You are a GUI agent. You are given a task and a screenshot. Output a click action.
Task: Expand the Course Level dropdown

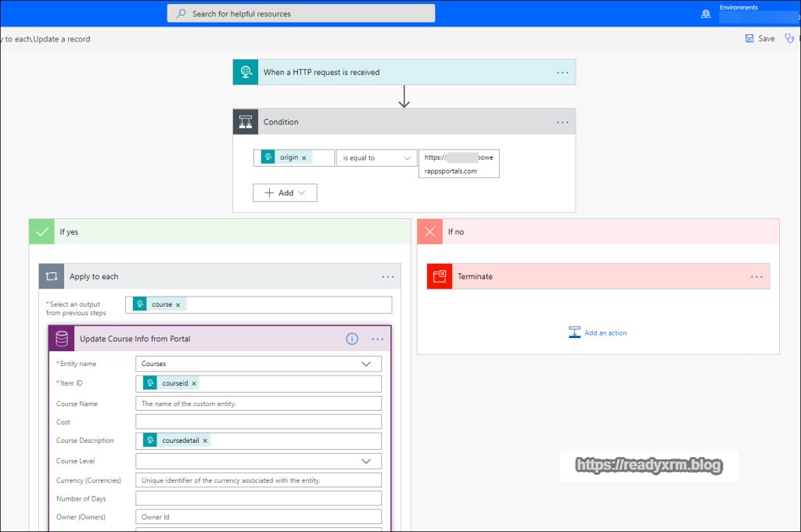[365, 461]
